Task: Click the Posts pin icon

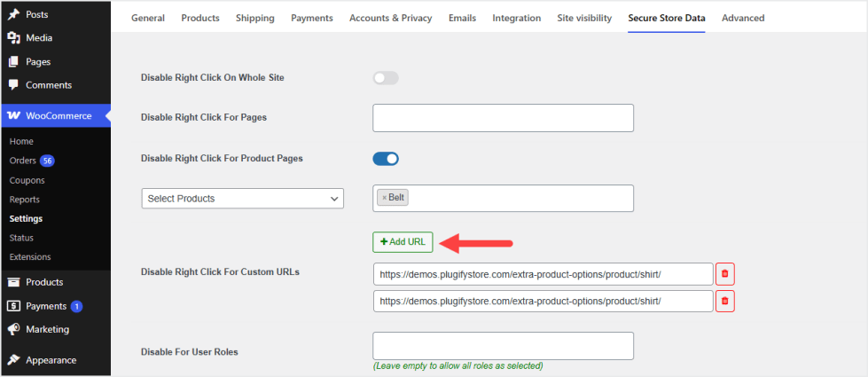Action: click(14, 14)
